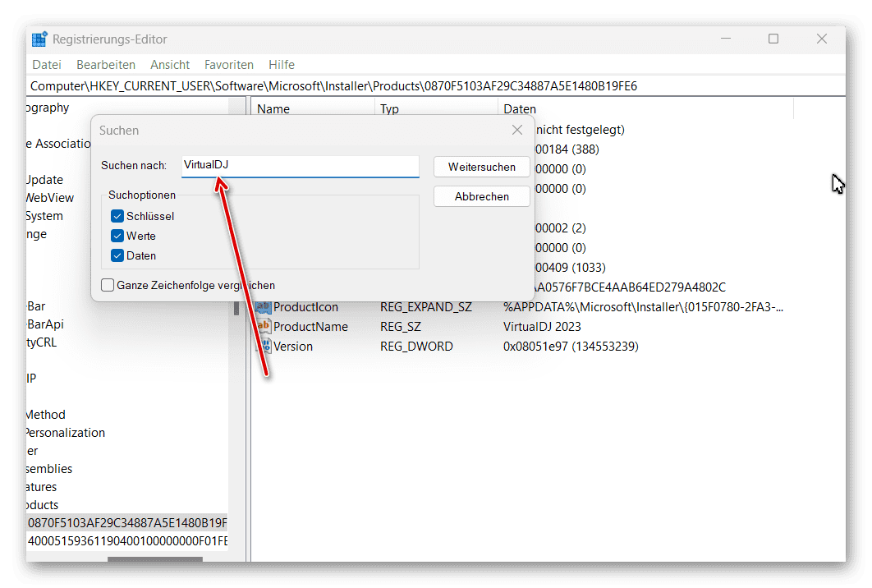Viewport: 872px width, 588px height.
Task: Open the Datei menu
Action: click(47, 65)
